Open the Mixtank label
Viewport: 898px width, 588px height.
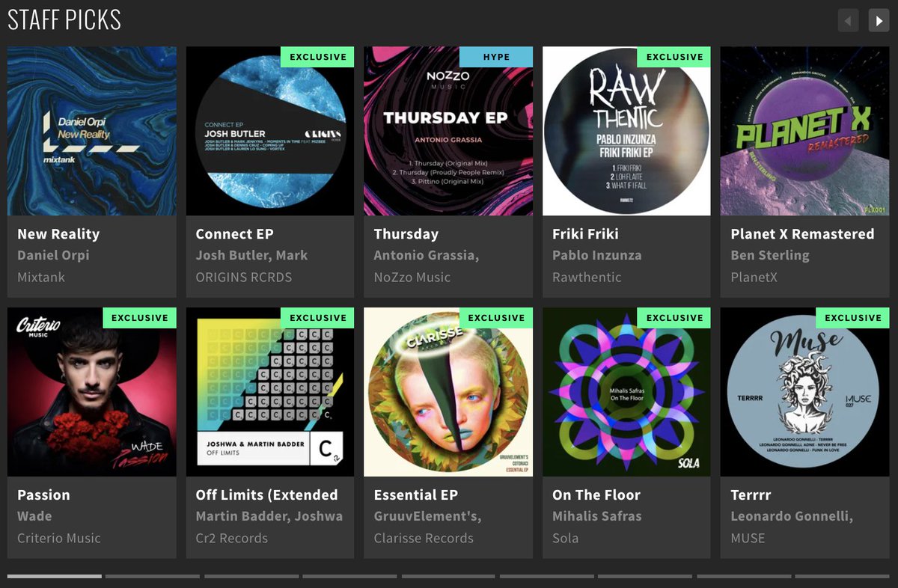41,277
